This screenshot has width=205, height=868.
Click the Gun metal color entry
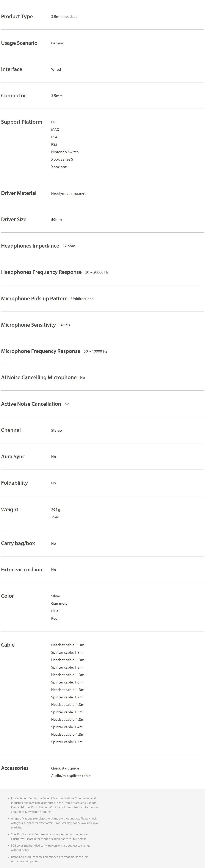[60, 603]
